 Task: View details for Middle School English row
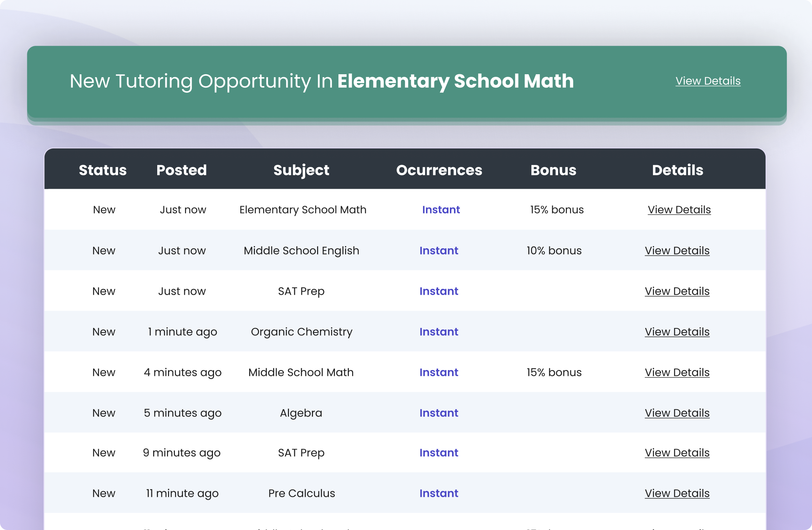pyautogui.click(x=677, y=251)
